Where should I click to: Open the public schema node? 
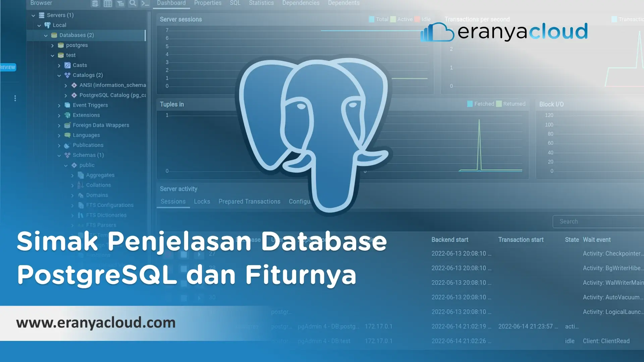tap(66, 165)
